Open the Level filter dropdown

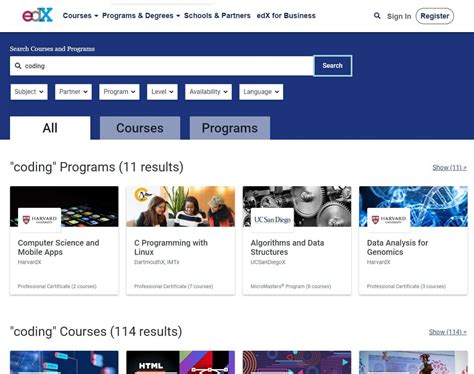tap(162, 92)
